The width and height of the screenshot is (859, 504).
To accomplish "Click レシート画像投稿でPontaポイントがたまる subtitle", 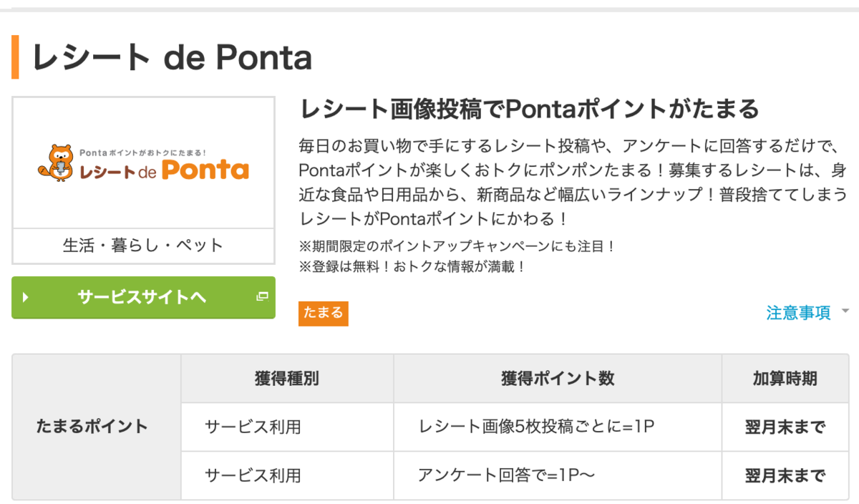I will click(x=530, y=109).
